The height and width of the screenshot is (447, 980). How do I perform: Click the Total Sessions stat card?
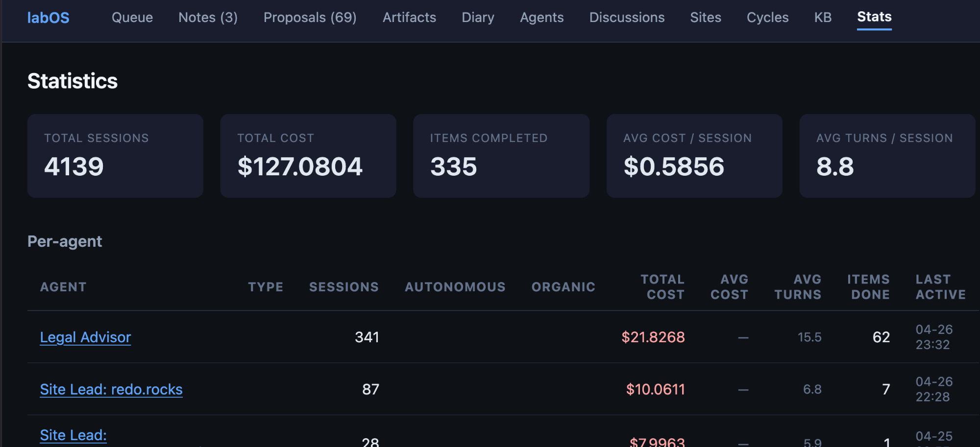(115, 156)
